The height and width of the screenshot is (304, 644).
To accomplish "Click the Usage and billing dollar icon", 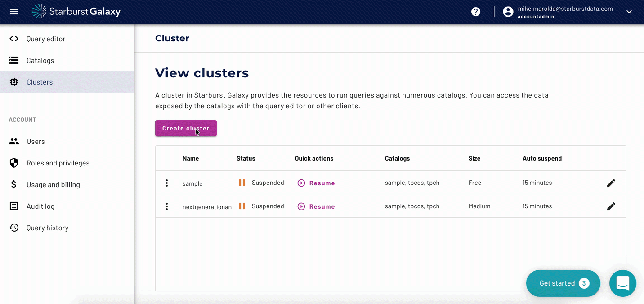I will 14,184.
